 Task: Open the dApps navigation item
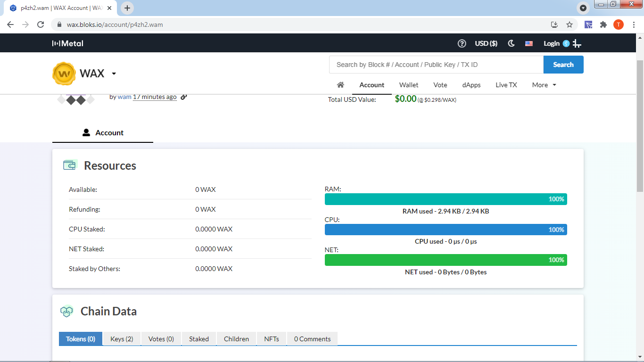pyautogui.click(x=471, y=85)
